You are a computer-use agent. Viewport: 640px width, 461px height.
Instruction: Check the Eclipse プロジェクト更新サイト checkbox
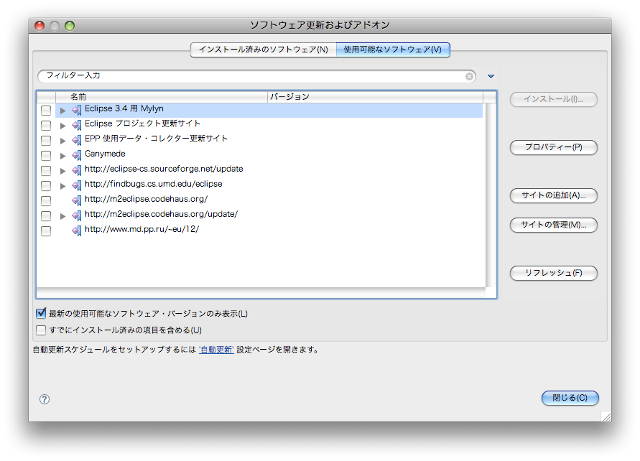click(x=46, y=125)
